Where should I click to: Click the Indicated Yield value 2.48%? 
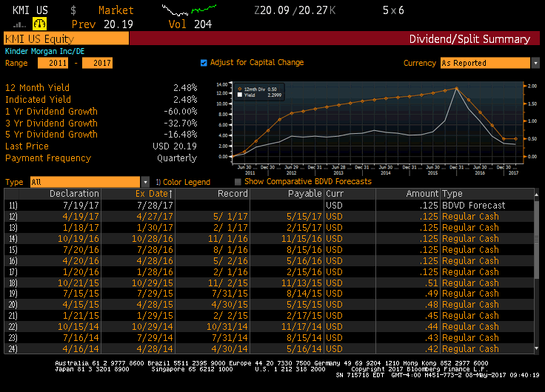pyautogui.click(x=185, y=100)
